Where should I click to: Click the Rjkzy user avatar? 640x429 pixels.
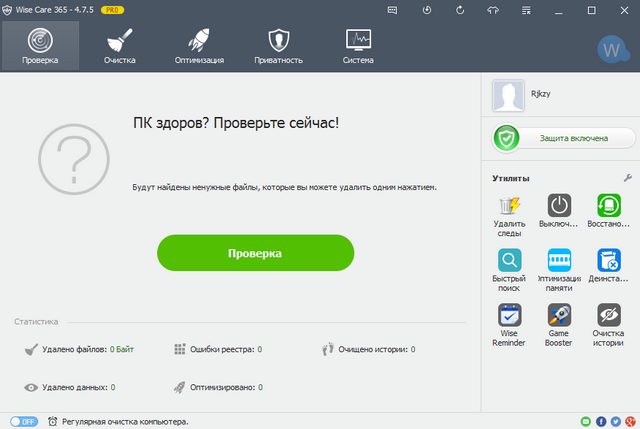(509, 97)
